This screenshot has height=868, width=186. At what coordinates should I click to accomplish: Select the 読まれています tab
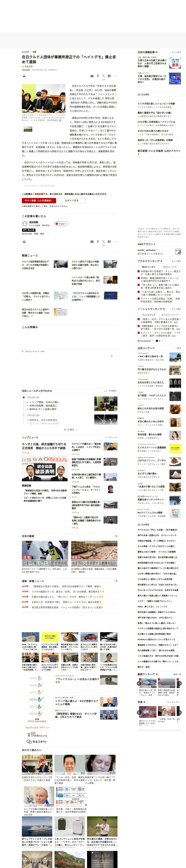click(148, 267)
